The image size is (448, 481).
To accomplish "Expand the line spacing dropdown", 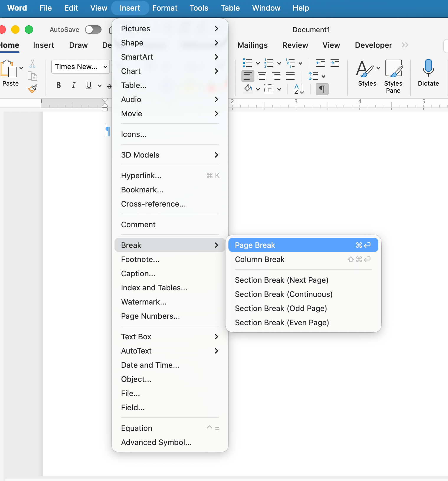I will [x=323, y=76].
